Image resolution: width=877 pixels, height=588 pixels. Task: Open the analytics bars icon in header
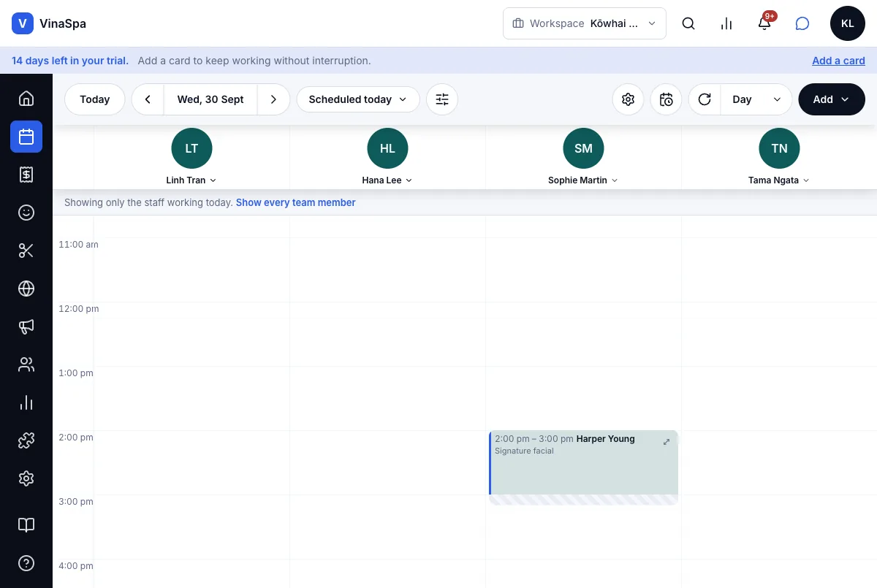[x=726, y=23]
